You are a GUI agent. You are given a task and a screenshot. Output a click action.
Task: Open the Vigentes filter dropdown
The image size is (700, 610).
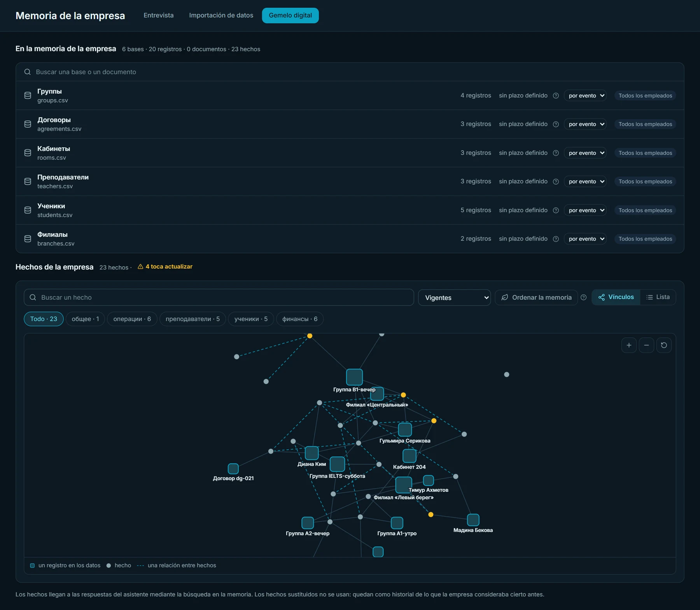454,297
